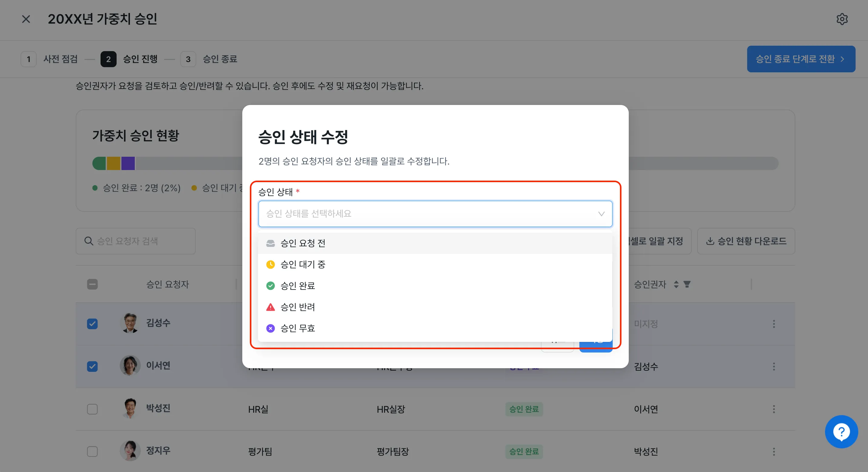Click 이서연 profile avatar

[x=130, y=365]
